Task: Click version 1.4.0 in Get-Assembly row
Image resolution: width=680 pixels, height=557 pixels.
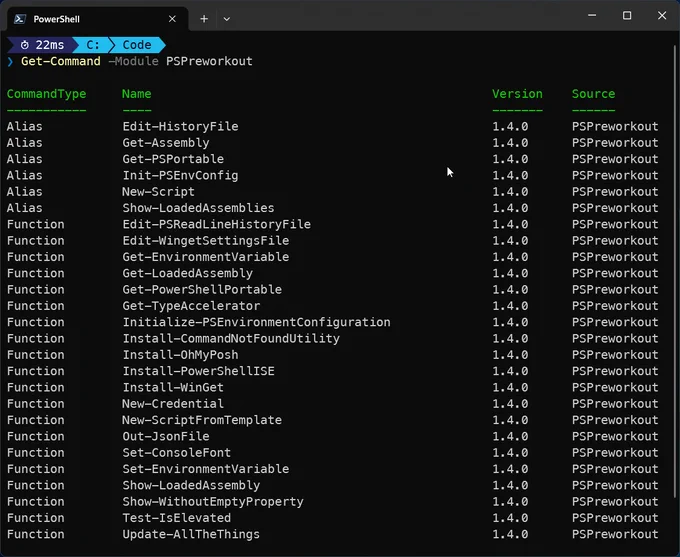Action: coord(510,143)
